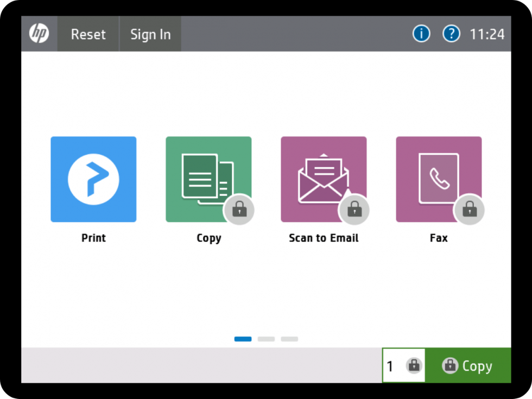Click the lock badge on Copy tile
This screenshot has width=532, height=399.
click(x=239, y=210)
